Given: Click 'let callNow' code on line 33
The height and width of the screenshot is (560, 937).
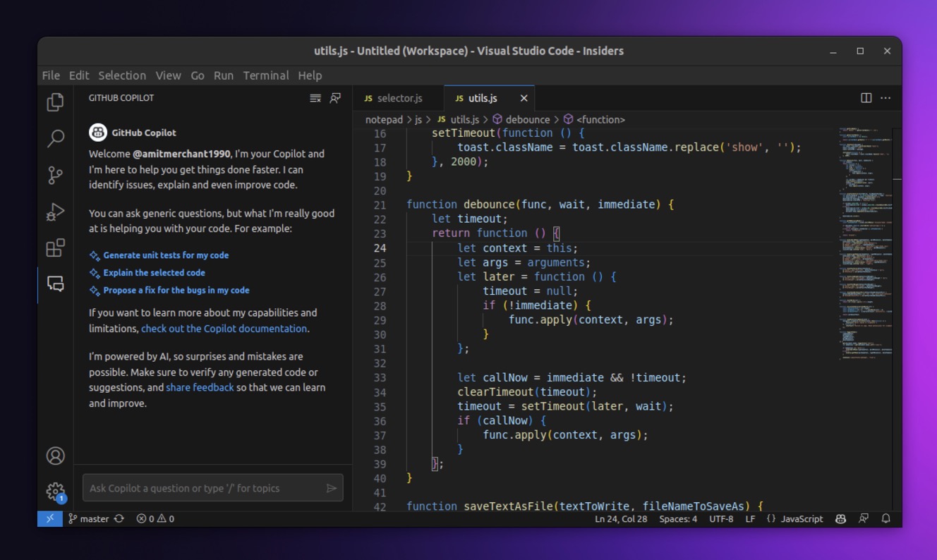Looking at the screenshot, I should [x=492, y=377].
